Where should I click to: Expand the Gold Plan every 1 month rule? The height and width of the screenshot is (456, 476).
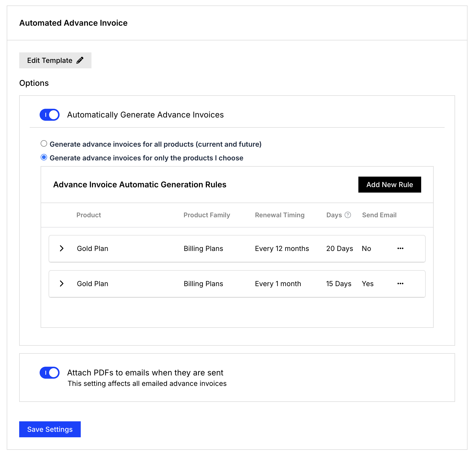62,284
